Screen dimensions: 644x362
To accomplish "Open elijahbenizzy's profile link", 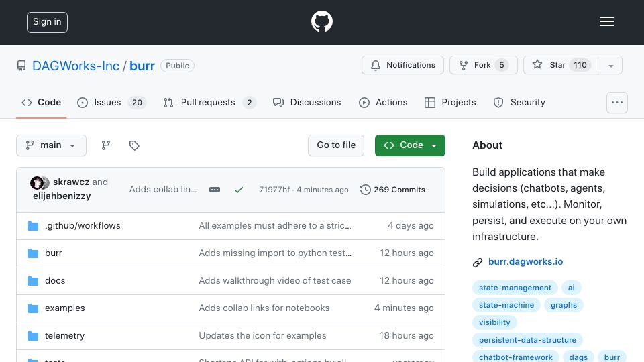I will (x=62, y=196).
